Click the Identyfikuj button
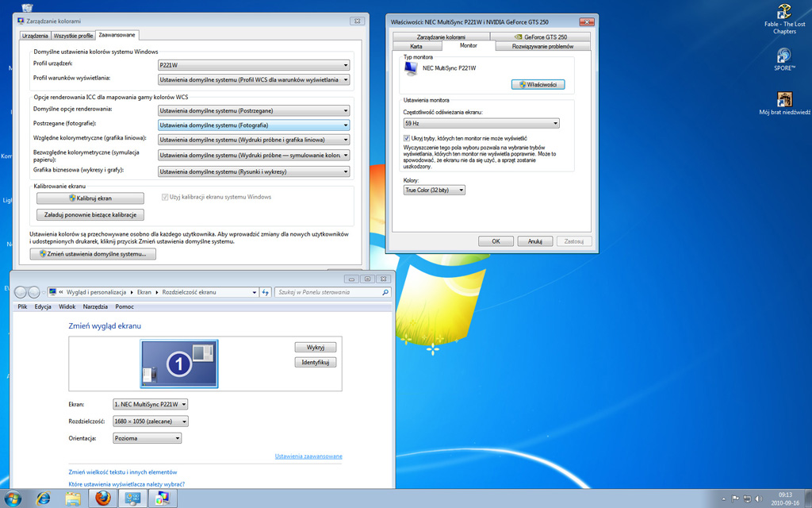812x508 pixels. click(x=316, y=362)
